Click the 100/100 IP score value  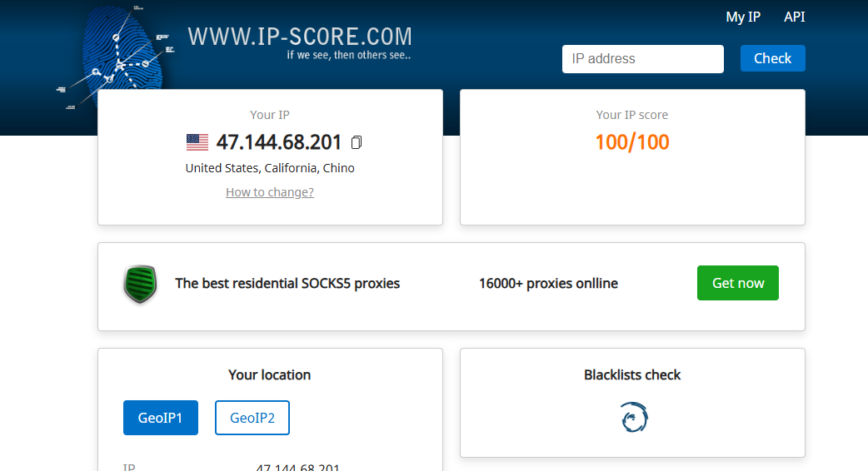(632, 142)
